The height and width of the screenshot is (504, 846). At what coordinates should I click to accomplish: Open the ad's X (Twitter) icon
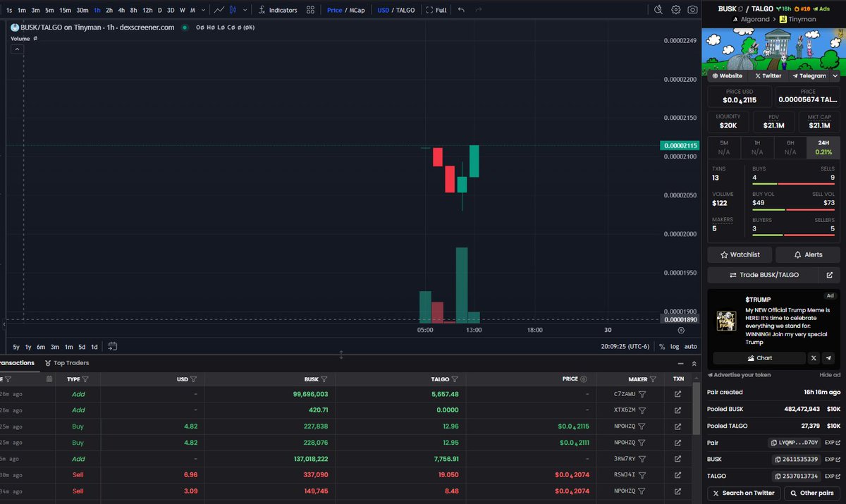814,358
